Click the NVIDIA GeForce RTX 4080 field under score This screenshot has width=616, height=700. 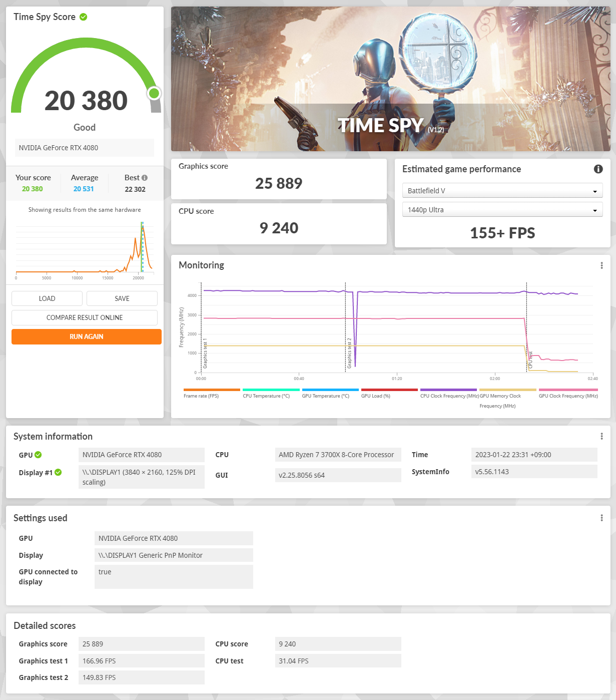click(85, 148)
